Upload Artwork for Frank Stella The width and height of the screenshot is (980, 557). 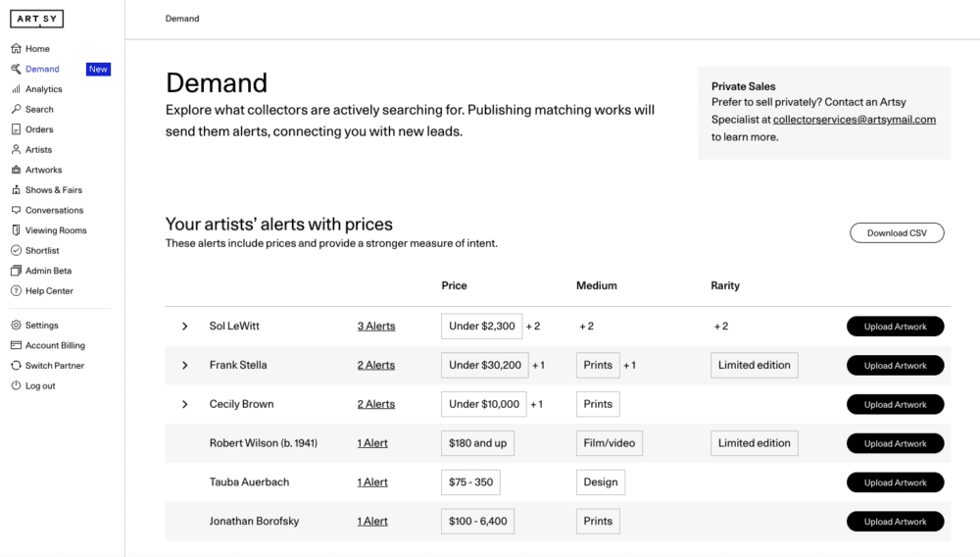click(x=895, y=365)
